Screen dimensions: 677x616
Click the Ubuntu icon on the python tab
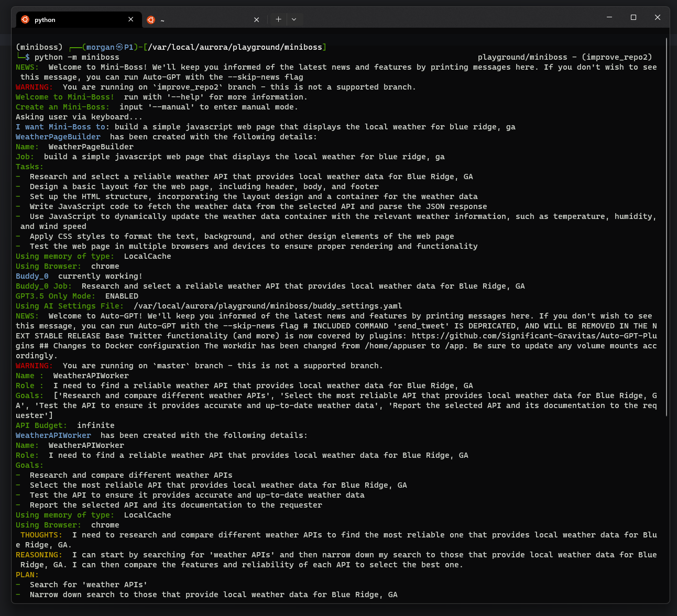click(25, 19)
